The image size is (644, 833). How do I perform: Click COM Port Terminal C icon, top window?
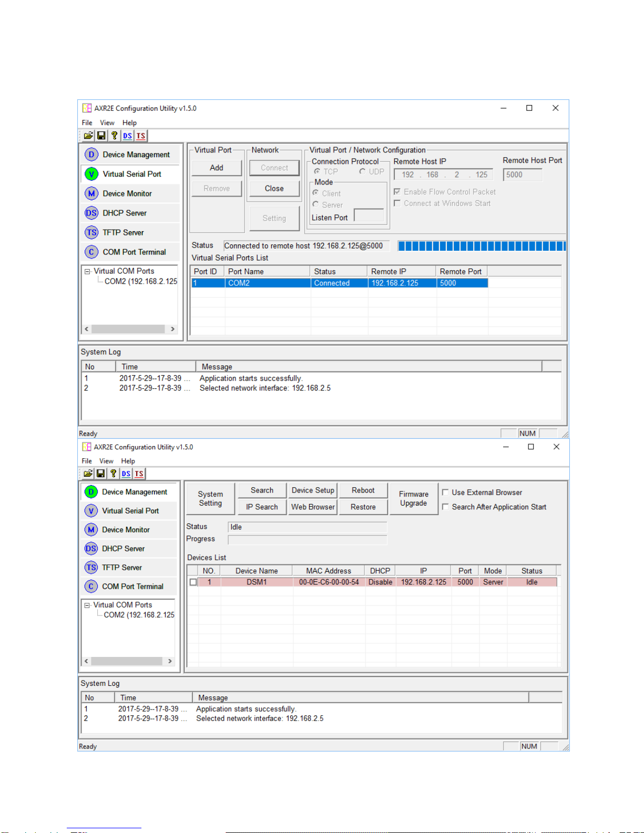(91, 252)
